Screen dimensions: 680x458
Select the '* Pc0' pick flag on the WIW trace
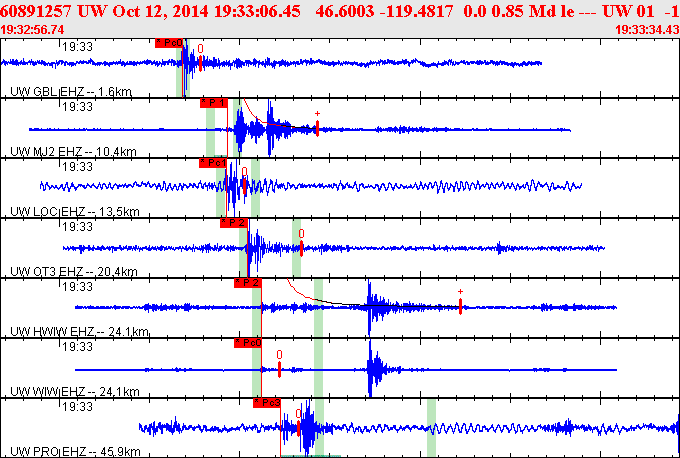(248, 343)
